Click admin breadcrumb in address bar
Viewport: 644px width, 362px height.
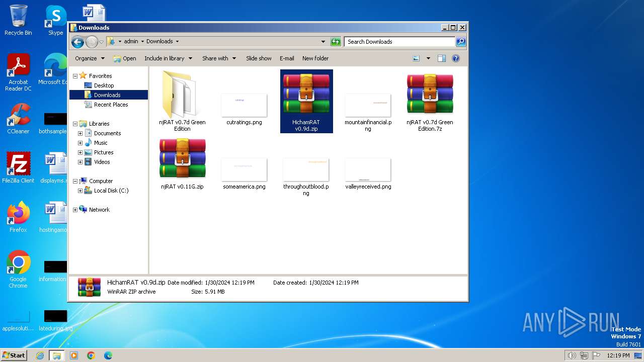click(x=131, y=42)
